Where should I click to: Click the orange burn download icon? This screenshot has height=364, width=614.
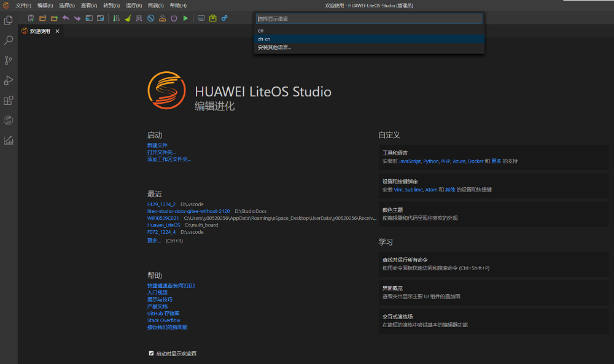coord(162,18)
